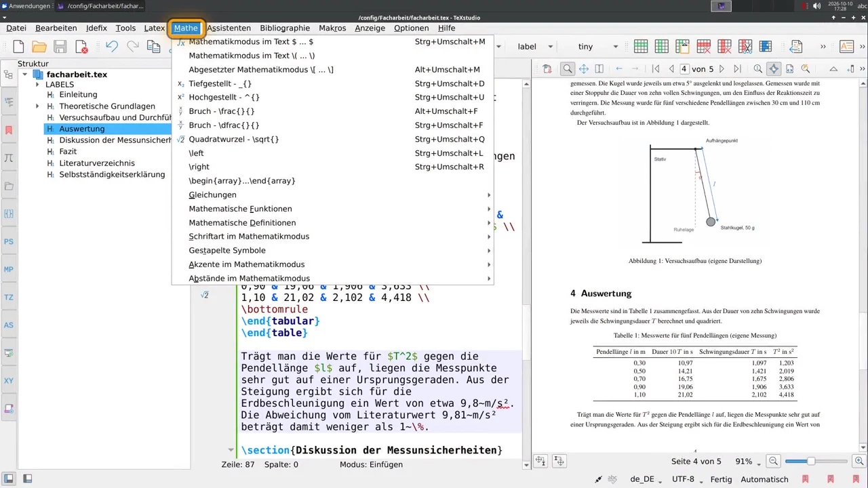This screenshot has height=488, width=868.
Task: Open the Bibliographie menu
Action: pos(285,28)
